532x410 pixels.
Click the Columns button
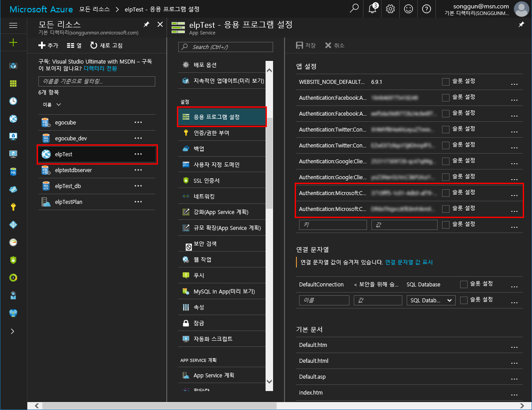point(74,45)
